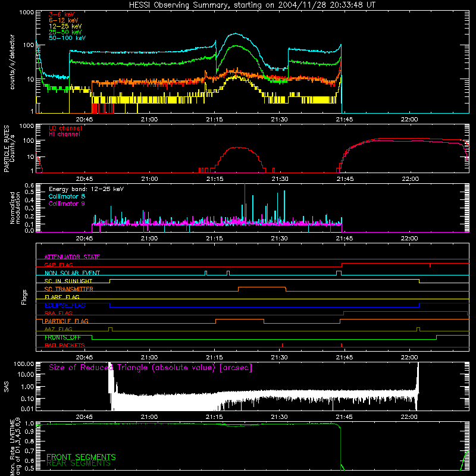Click the 'ATTENUATOR_STATE' flag label
This screenshot has height=476, width=476.
pos(72,257)
